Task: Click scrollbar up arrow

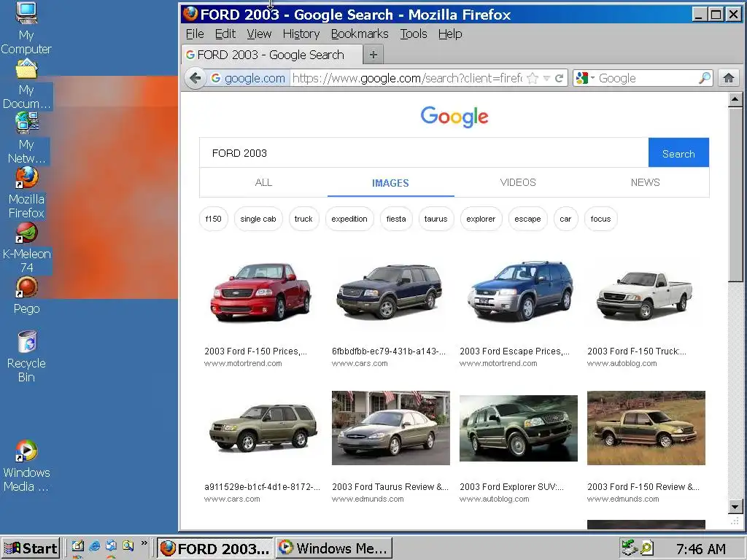Action: pyautogui.click(x=735, y=99)
